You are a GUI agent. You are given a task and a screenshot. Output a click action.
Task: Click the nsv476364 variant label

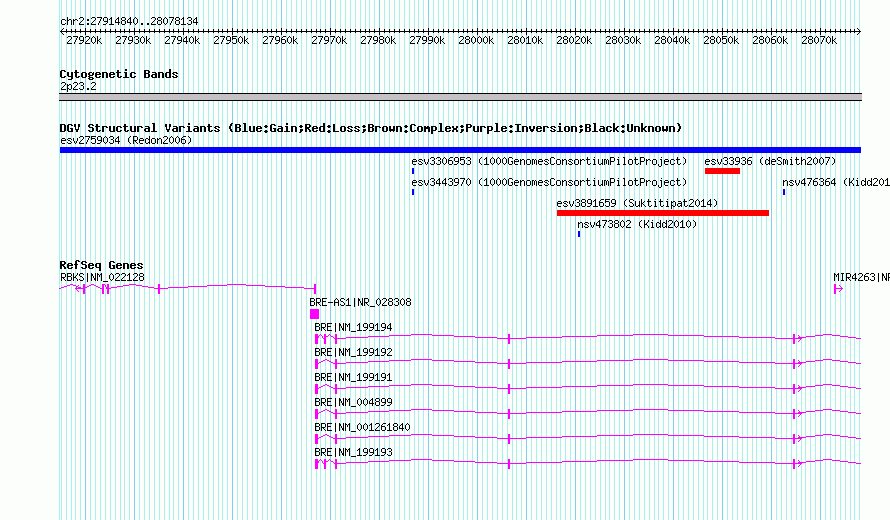(x=836, y=182)
